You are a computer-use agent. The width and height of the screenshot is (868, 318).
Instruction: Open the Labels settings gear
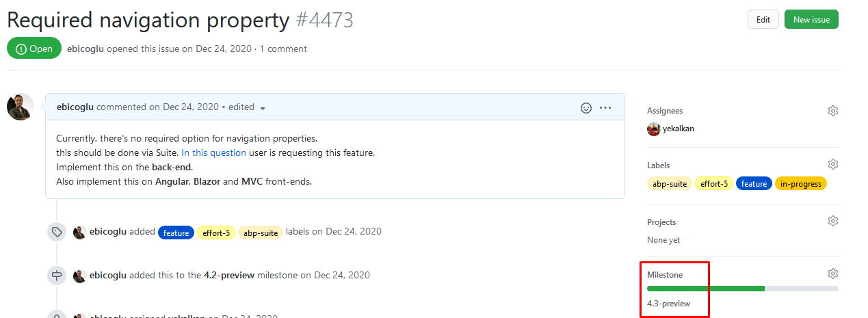(832, 164)
